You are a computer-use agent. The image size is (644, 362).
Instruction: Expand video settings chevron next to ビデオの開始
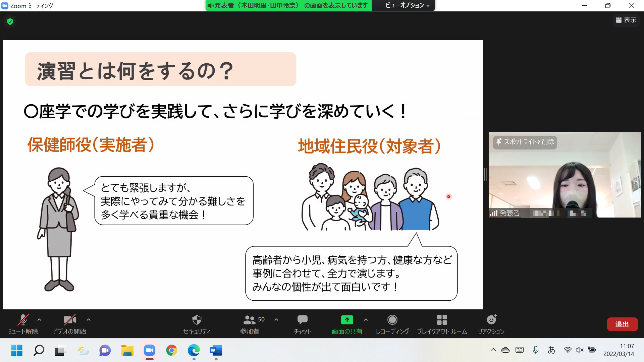pos(88,320)
